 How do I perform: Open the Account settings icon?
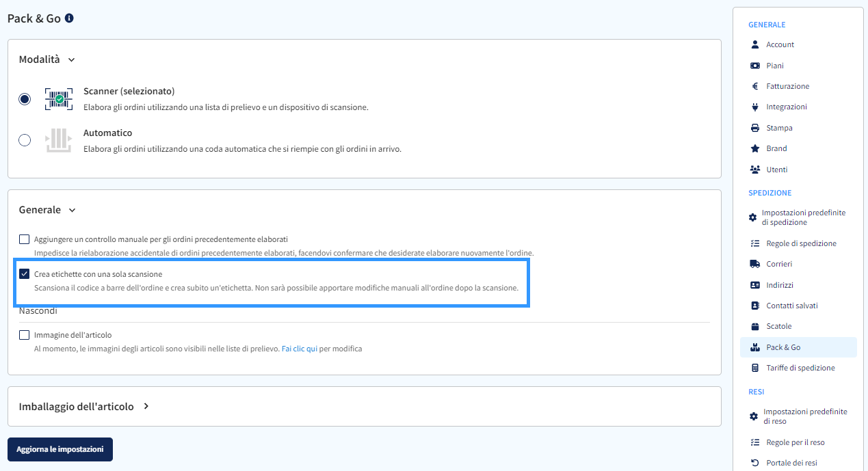point(754,44)
